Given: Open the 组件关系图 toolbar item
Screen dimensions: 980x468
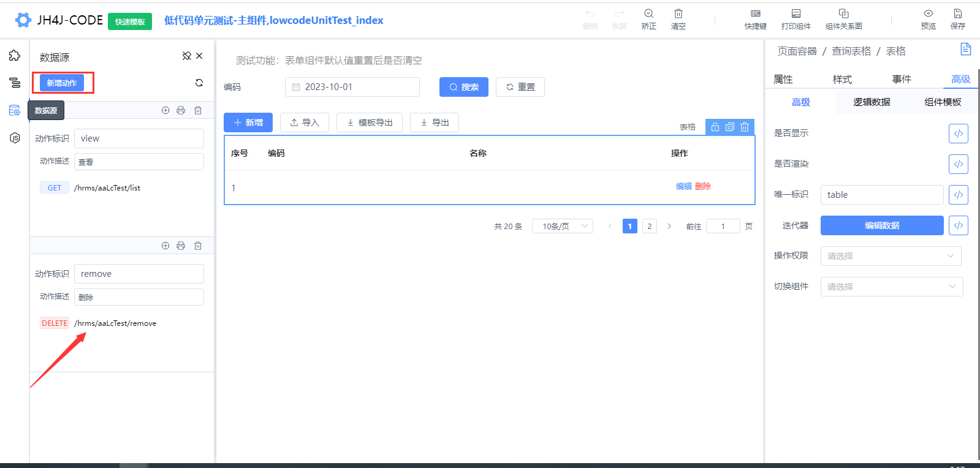Looking at the screenshot, I should [x=844, y=19].
